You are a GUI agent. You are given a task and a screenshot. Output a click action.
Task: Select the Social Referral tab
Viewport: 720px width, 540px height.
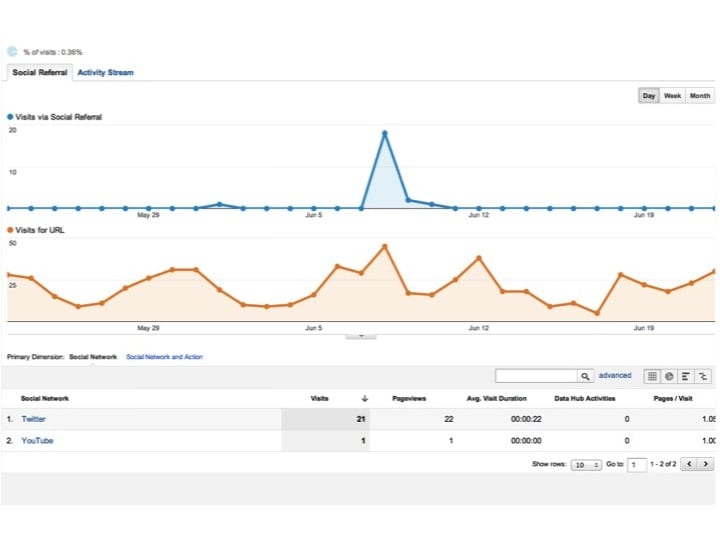(x=39, y=72)
